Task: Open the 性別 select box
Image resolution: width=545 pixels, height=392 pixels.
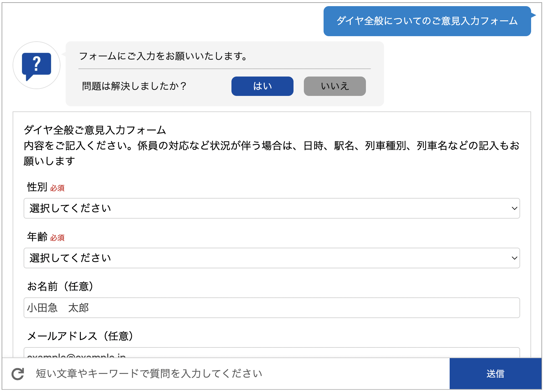Action: coord(272,209)
